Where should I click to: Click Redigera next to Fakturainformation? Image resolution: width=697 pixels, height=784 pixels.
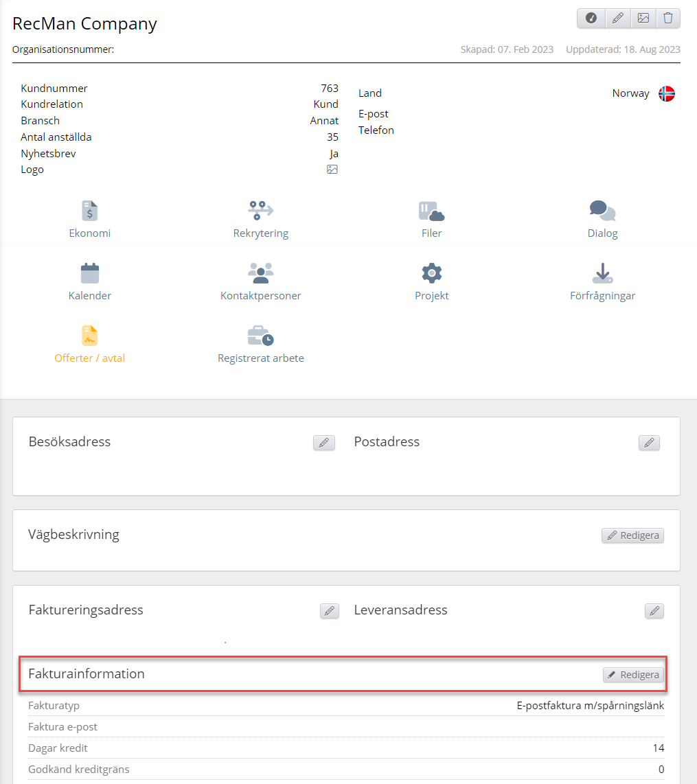[x=633, y=675]
